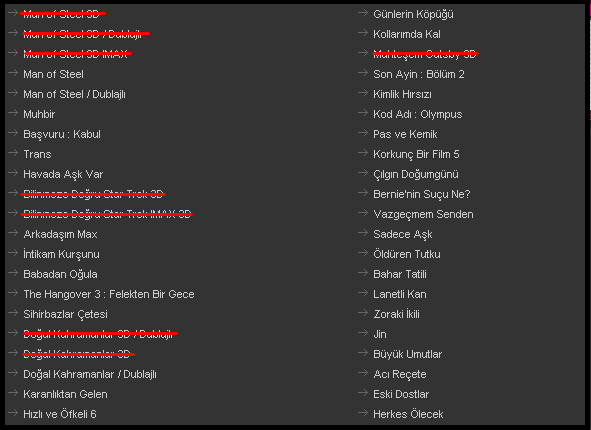Open Son Ayin : Bölüm 2 link

click(419, 74)
